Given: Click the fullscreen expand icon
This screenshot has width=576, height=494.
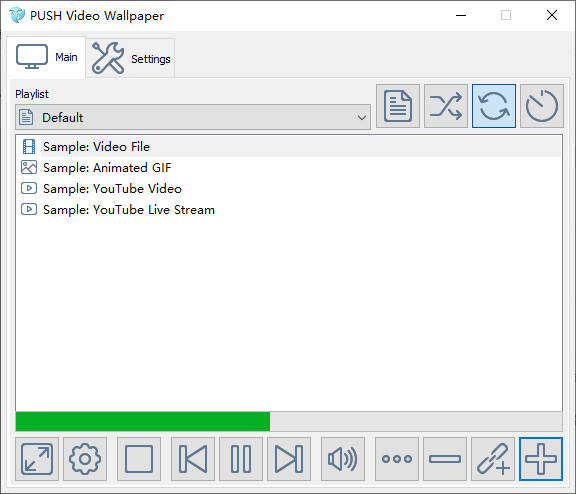Looking at the screenshot, I should point(37,459).
